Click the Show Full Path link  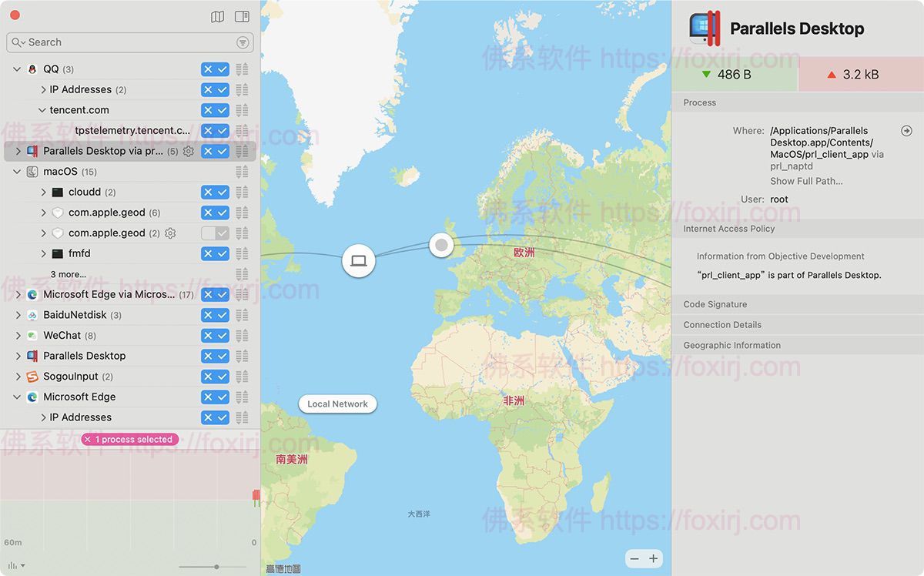(x=806, y=181)
